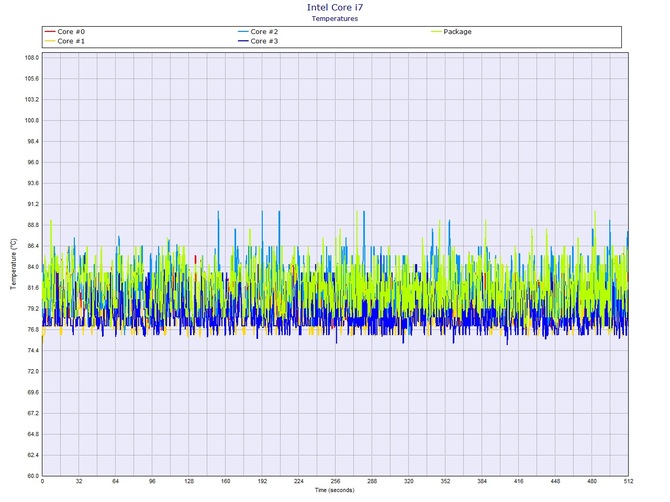670x502 pixels.
Task: Click the 72.0 y-axis value
Action: click(32, 372)
